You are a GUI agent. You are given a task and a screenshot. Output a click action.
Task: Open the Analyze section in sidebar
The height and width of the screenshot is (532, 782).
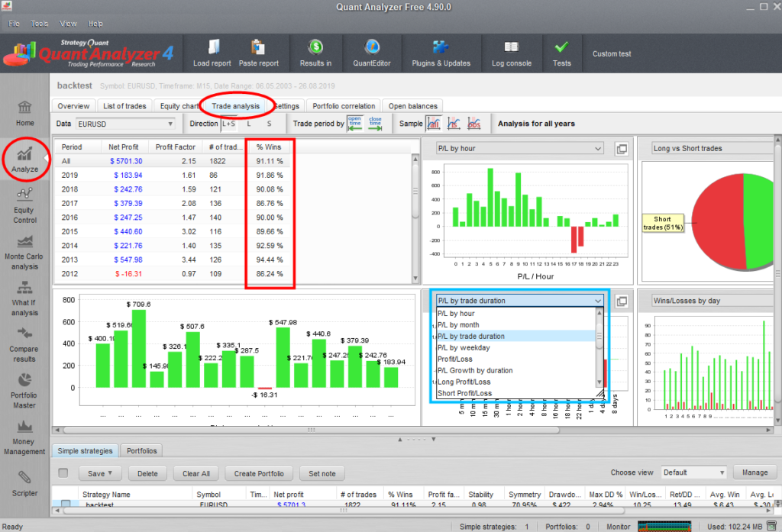24,160
